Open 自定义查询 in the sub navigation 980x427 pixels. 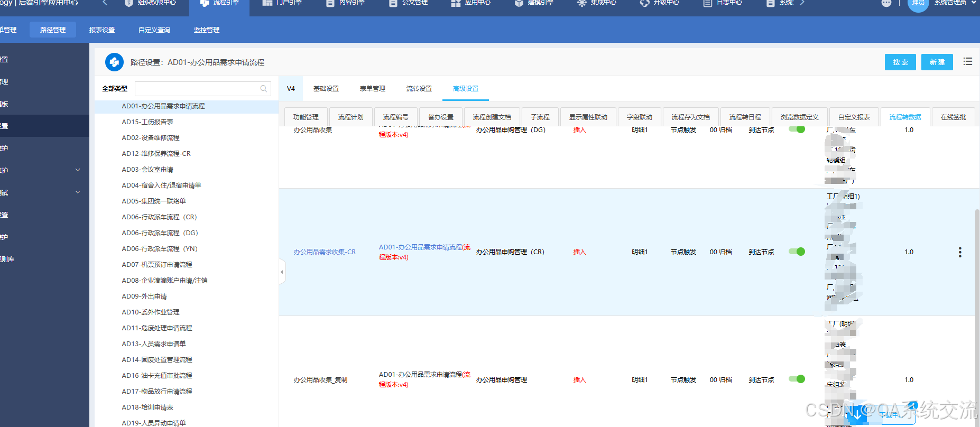154,30
